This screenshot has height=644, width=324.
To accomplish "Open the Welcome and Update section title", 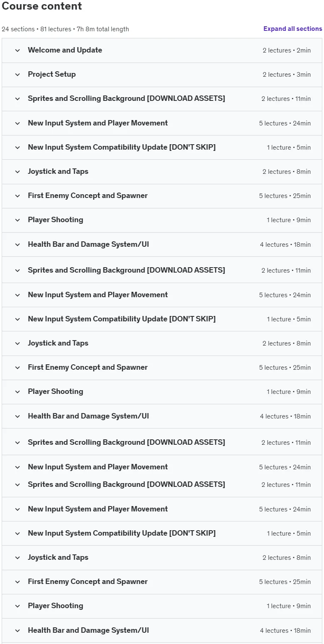I will pyautogui.click(x=65, y=50).
